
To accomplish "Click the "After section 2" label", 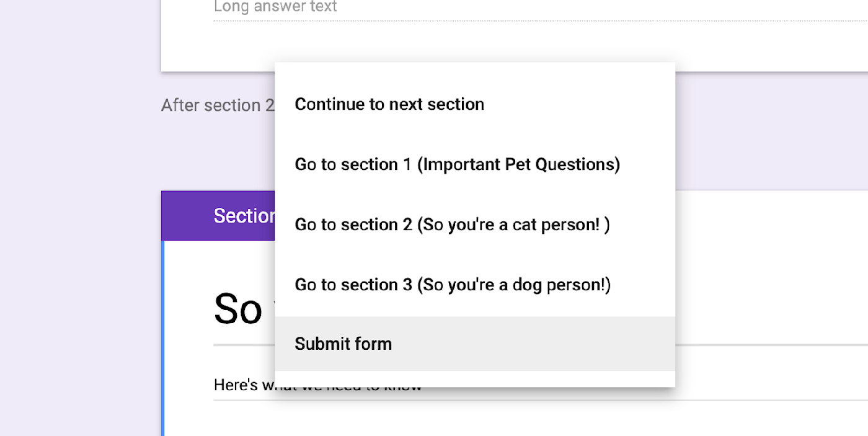I will (217, 105).
